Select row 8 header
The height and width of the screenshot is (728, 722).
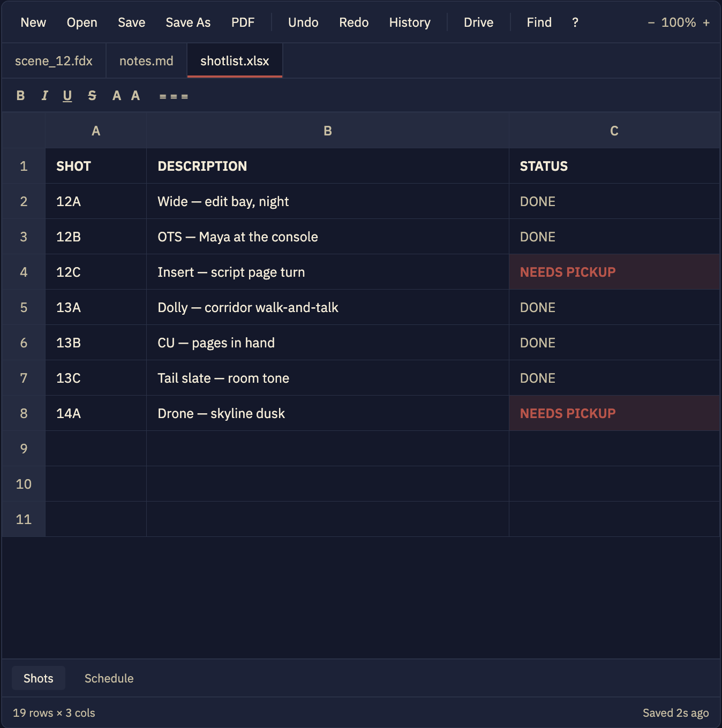[24, 413]
